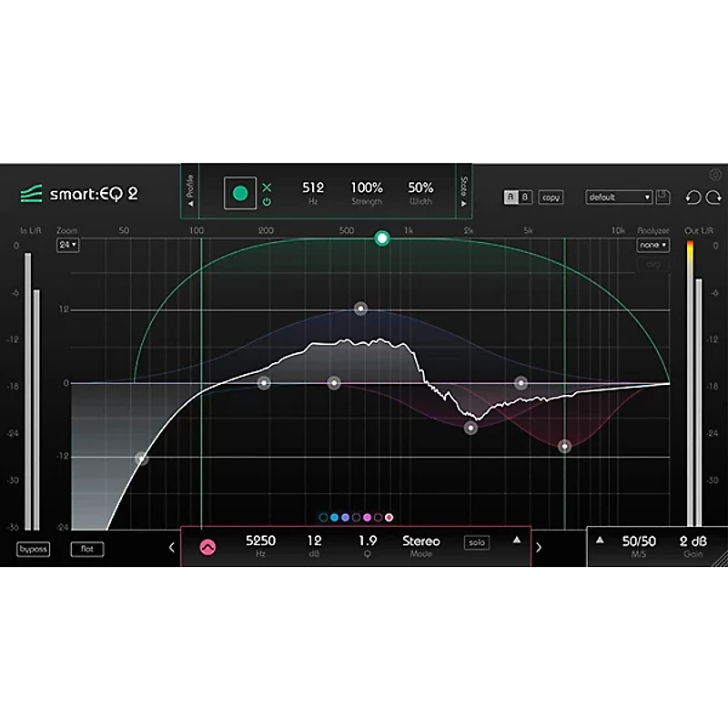Expand the Profile side tab

tap(190, 191)
